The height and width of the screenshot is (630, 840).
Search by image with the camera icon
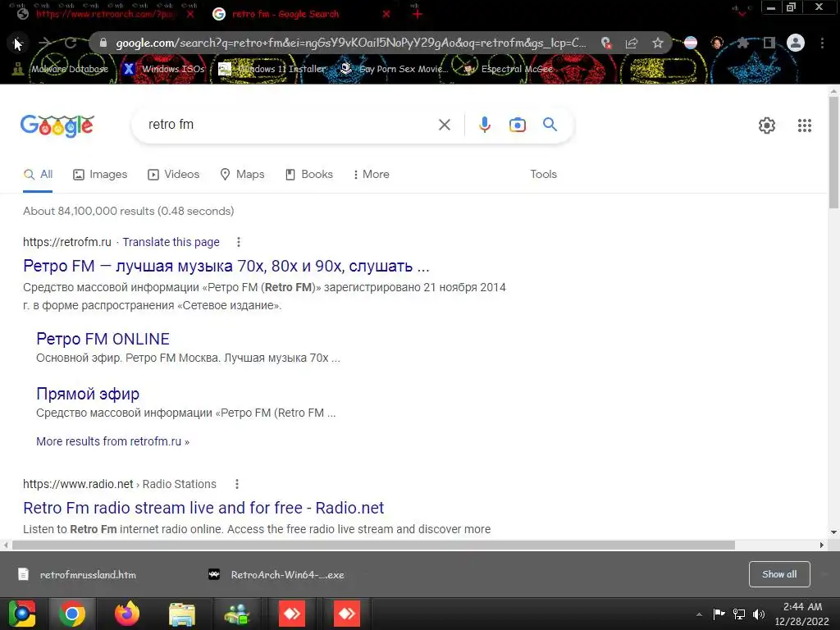click(x=518, y=125)
